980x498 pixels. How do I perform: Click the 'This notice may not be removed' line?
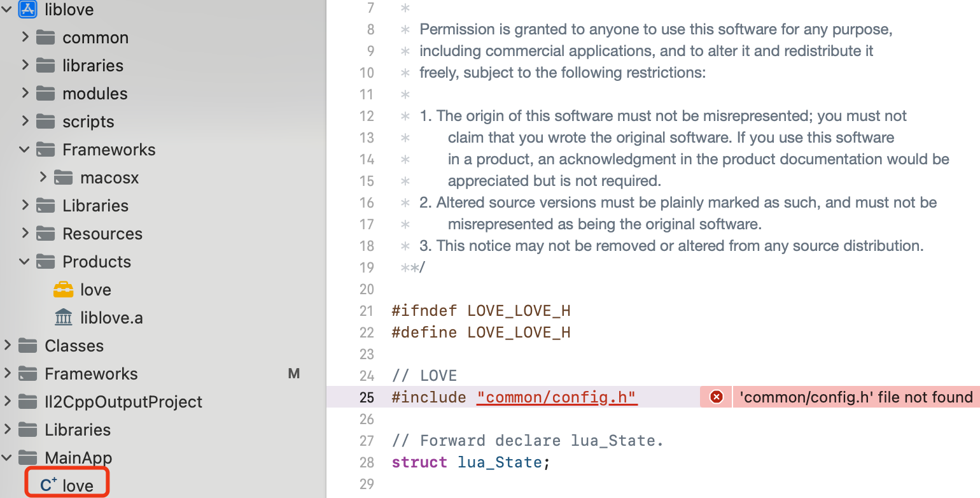[671, 246]
